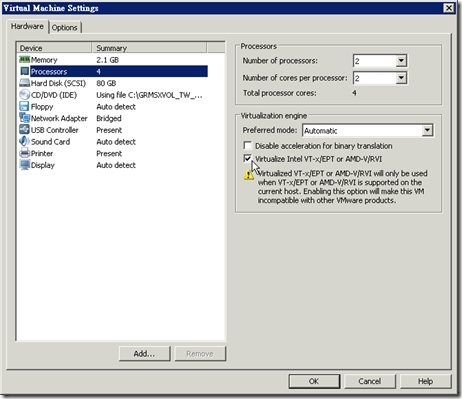Viewport: 462px width, 399px height.
Task: Click the Floppy drive icon
Action: click(x=24, y=107)
